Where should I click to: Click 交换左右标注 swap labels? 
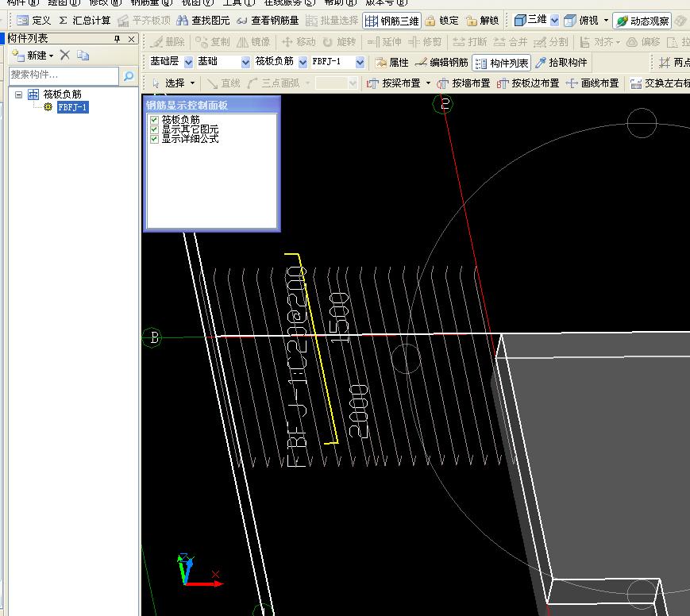659,83
